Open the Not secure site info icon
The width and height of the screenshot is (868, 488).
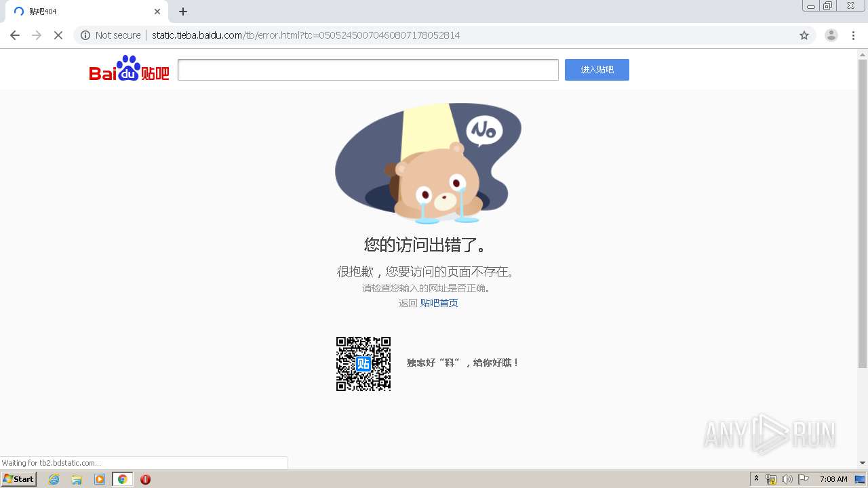point(85,35)
